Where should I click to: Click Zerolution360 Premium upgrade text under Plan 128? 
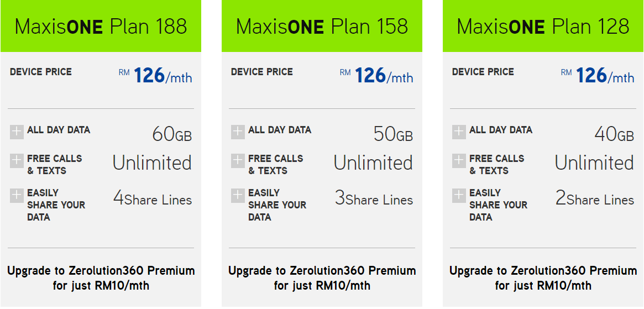[543, 278]
